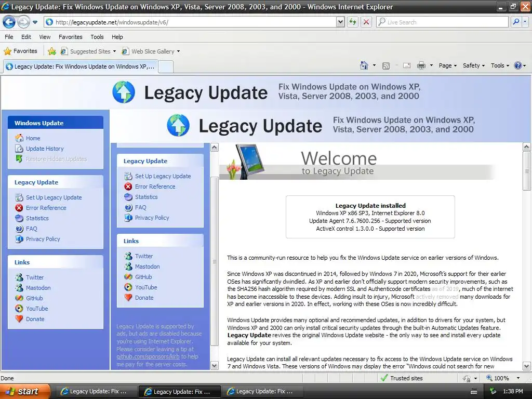
Task: Click the Add to Favorites Bar icon
Action: point(52,51)
